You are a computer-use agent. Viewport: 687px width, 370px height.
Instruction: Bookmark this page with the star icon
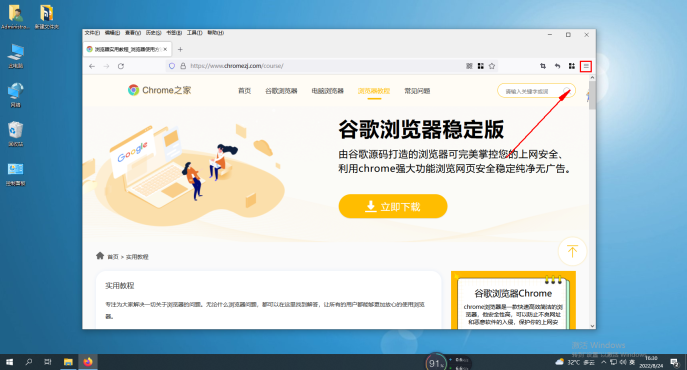coord(492,66)
